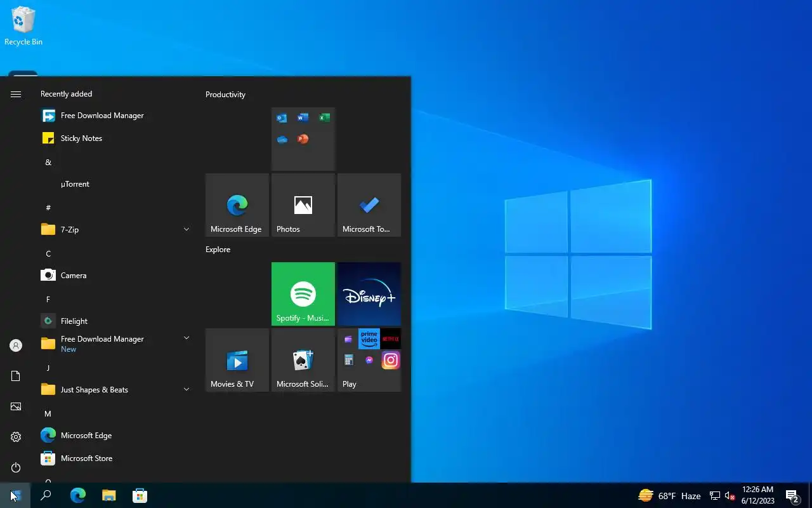Open the clock showing 12:26 AM
Viewport: 812px width, 508px height.
click(x=757, y=495)
